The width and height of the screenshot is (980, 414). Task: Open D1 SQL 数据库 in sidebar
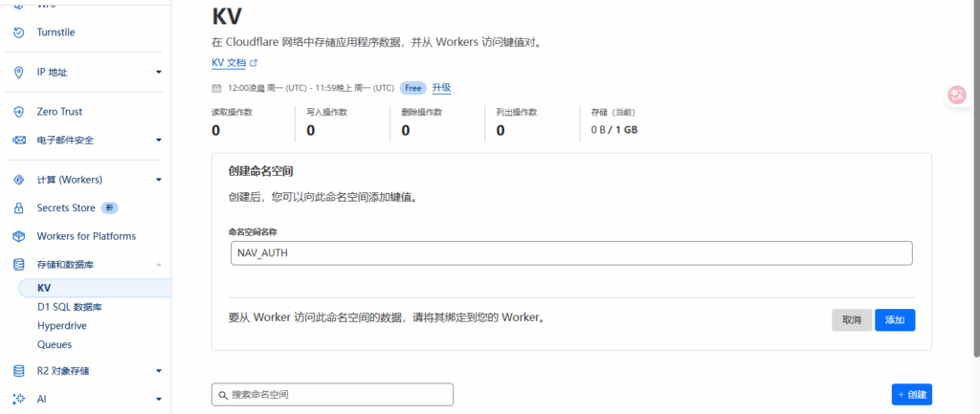pos(69,307)
